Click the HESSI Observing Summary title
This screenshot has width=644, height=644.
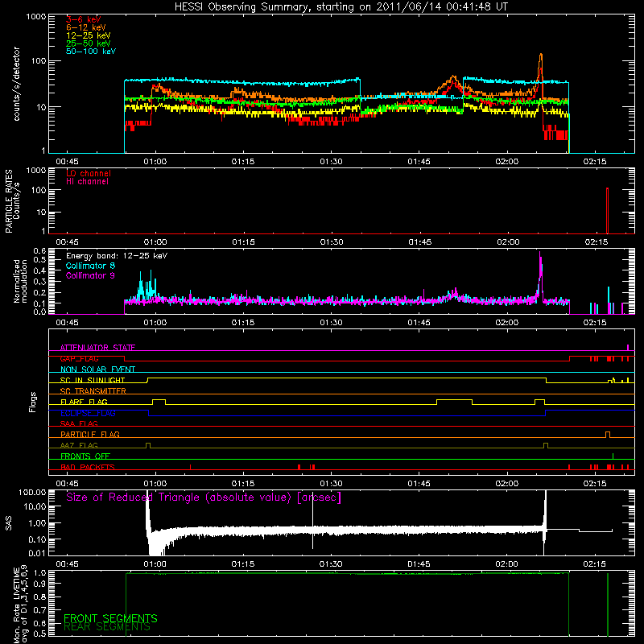point(341,7)
